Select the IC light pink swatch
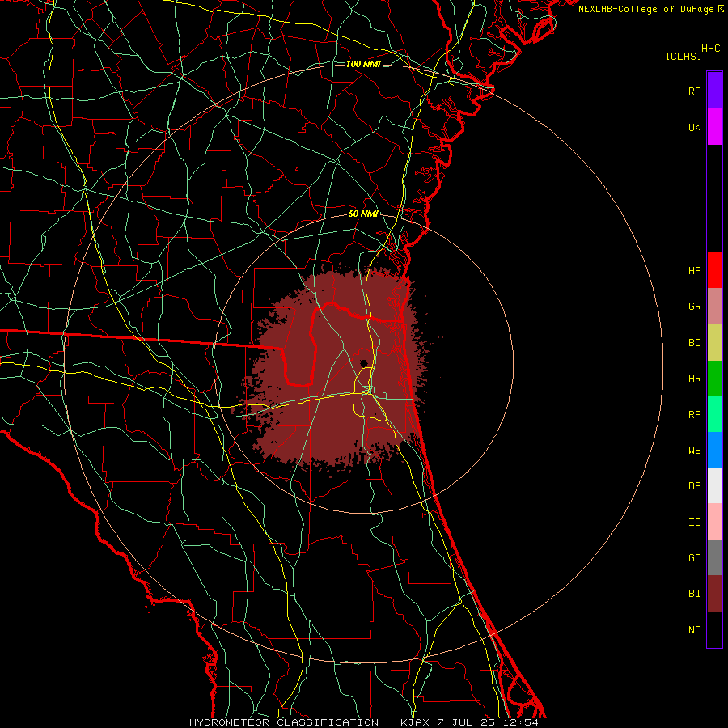Viewport: 728px width, 728px height. coord(714,522)
